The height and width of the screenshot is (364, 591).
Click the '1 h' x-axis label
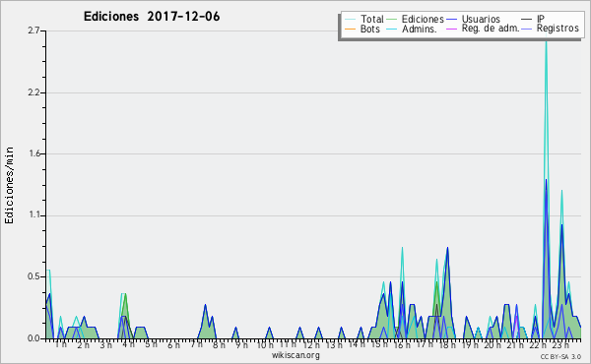(61, 344)
